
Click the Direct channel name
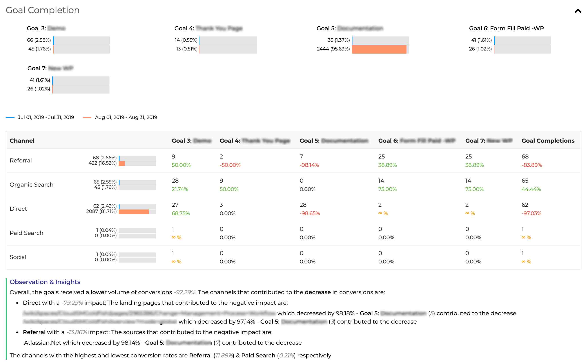(18, 209)
